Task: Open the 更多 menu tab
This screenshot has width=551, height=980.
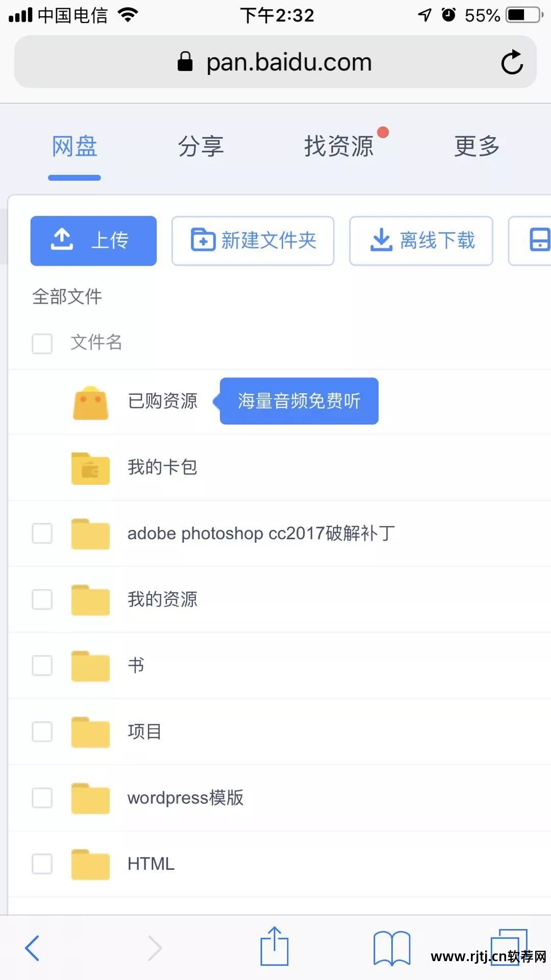Action: click(477, 146)
